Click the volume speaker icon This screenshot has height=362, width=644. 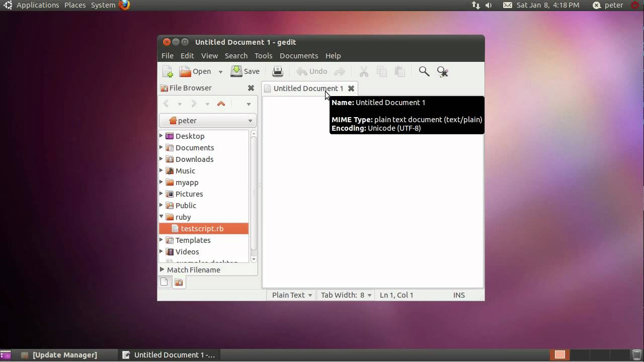pyautogui.click(x=489, y=5)
